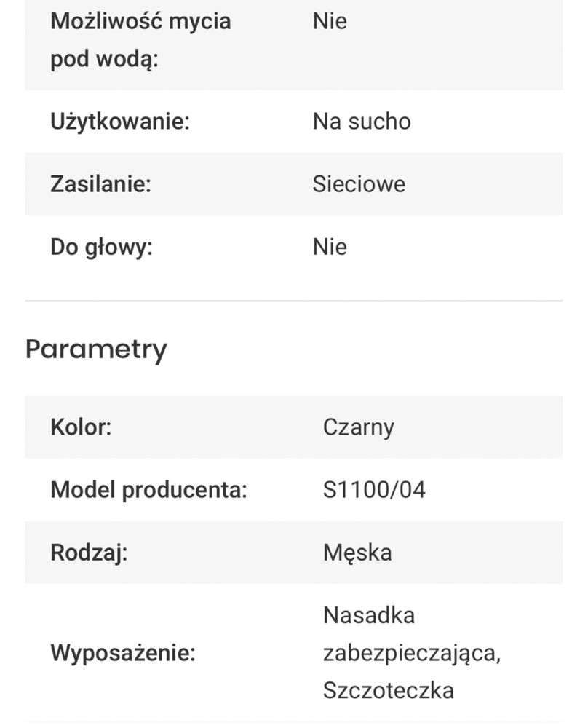Click the 'Nie' value beside Do głowy
The height and width of the screenshot is (728, 588).
click(x=330, y=247)
